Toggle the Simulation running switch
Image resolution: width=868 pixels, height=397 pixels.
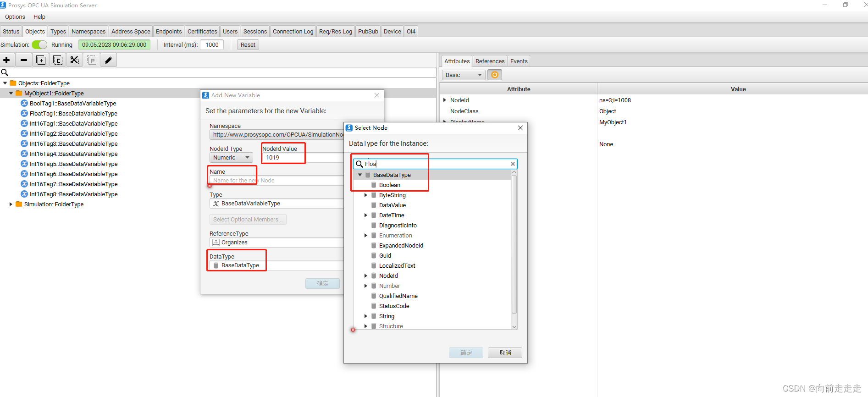(x=39, y=44)
